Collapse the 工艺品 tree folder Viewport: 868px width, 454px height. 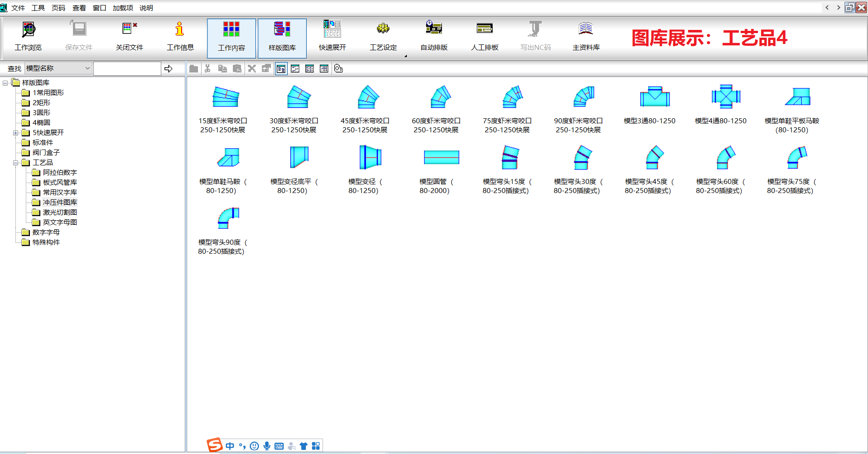[15, 163]
